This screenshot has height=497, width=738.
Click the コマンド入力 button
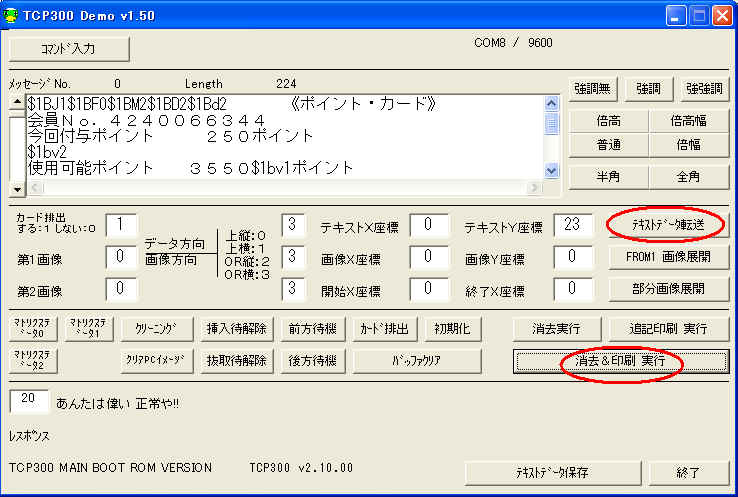[x=69, y=49]
